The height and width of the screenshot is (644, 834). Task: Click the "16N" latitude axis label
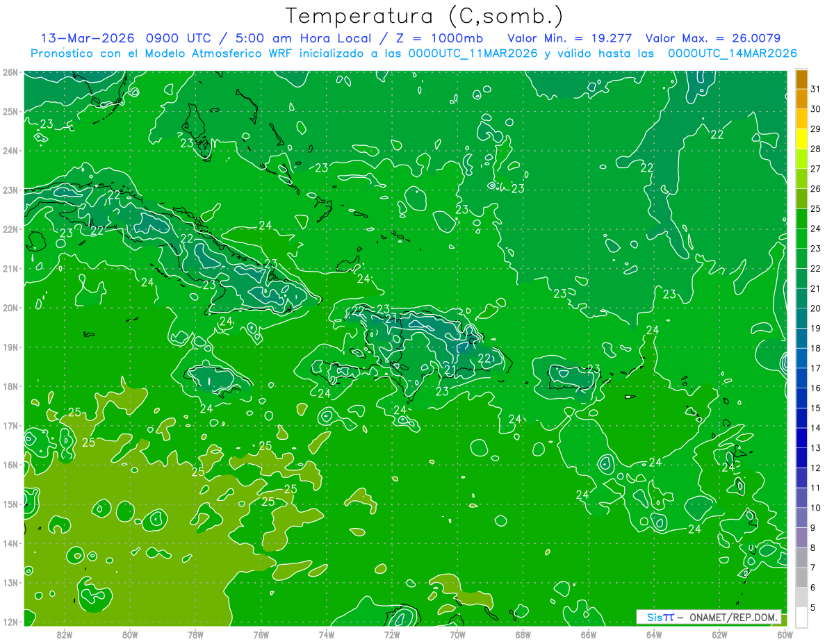pos(10,465)
